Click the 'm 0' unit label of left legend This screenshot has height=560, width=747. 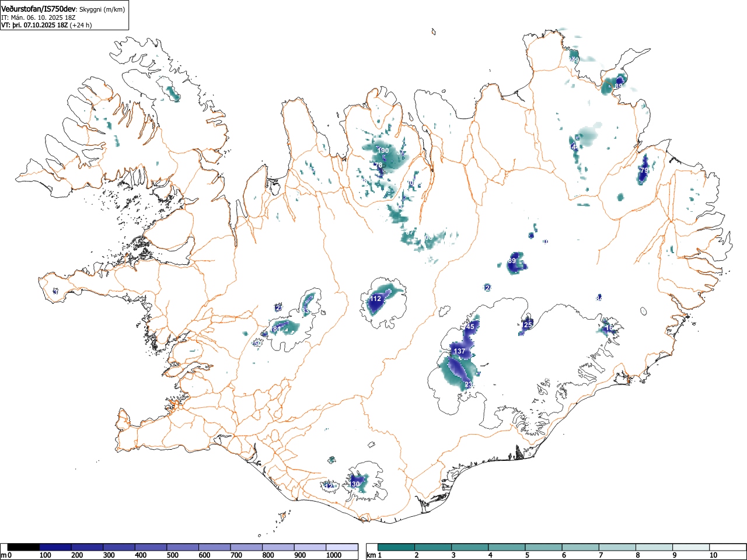(x=6, y=555)
